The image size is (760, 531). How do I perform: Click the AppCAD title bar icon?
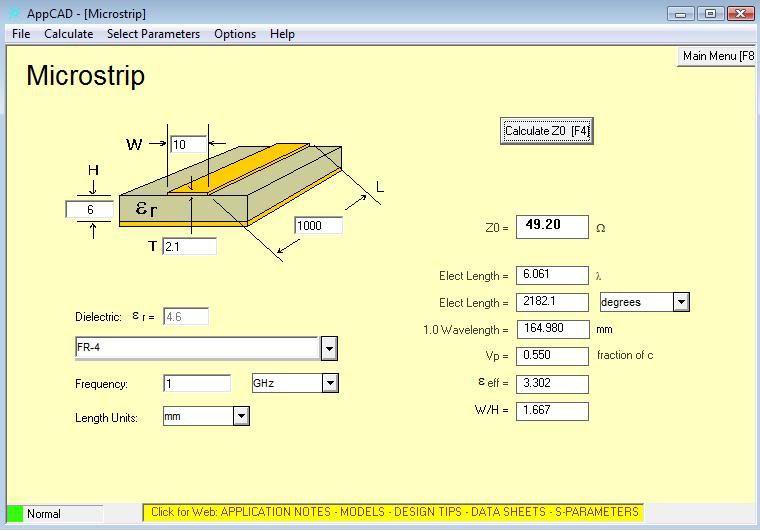pyautogui.click(x=13, y=13)
